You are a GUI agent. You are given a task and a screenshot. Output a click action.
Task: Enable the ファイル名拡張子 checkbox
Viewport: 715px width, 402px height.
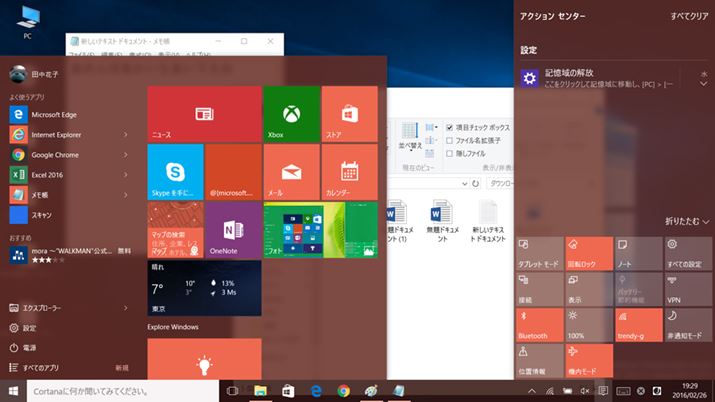(450, 141)
